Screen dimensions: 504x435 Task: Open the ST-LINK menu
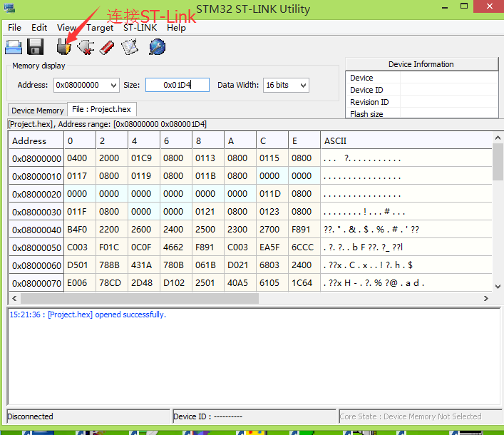click(140, 28)
